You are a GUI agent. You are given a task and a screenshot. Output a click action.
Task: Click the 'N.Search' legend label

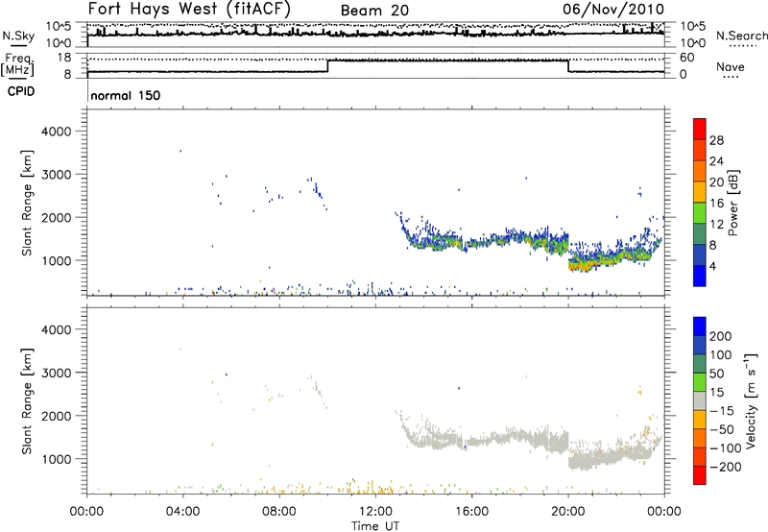tap(742, 36)
